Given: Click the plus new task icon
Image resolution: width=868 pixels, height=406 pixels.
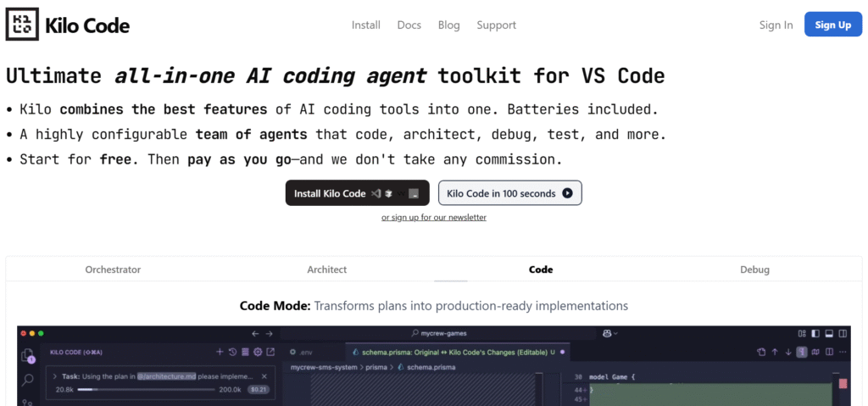Looking at the screenshot, I should [x=220, y=352].
